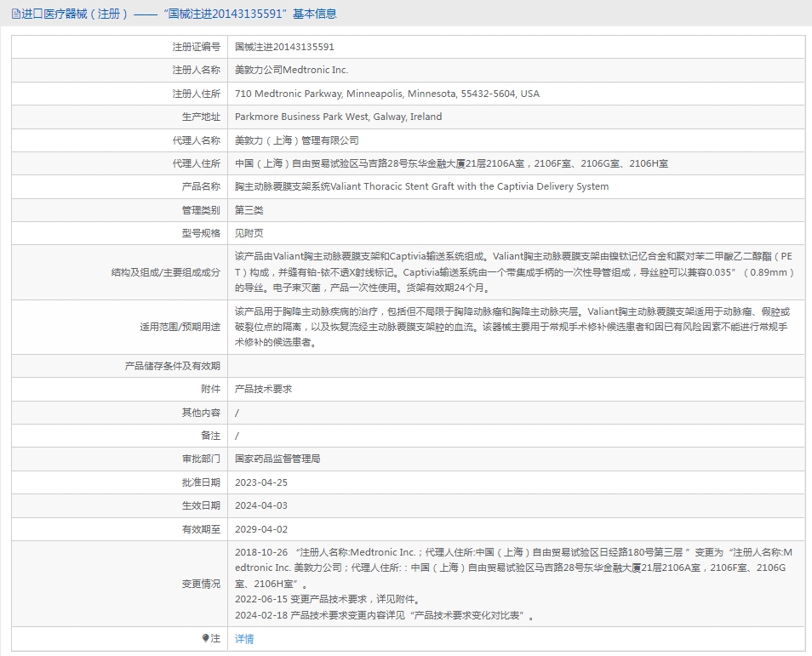The image size is (812, 656).
Task: Select the agent address in the 代理人住所 row
Action: [451, 163]
